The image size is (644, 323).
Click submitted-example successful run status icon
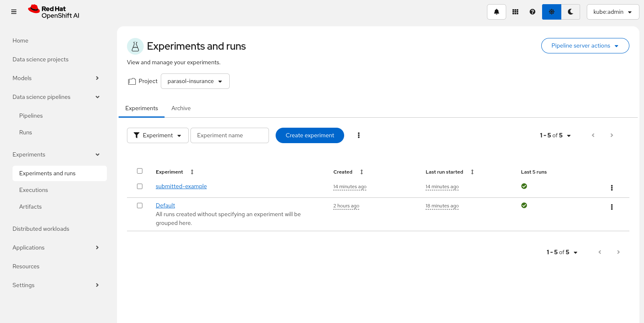pos(524,186)
